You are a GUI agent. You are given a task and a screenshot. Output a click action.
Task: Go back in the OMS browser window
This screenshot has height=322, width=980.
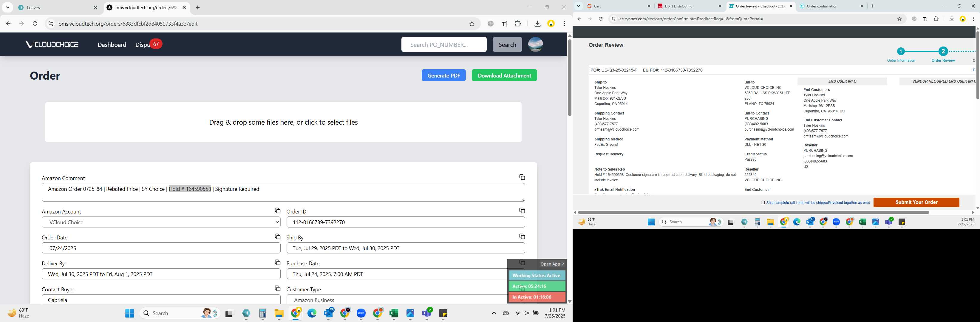(8, 24)
